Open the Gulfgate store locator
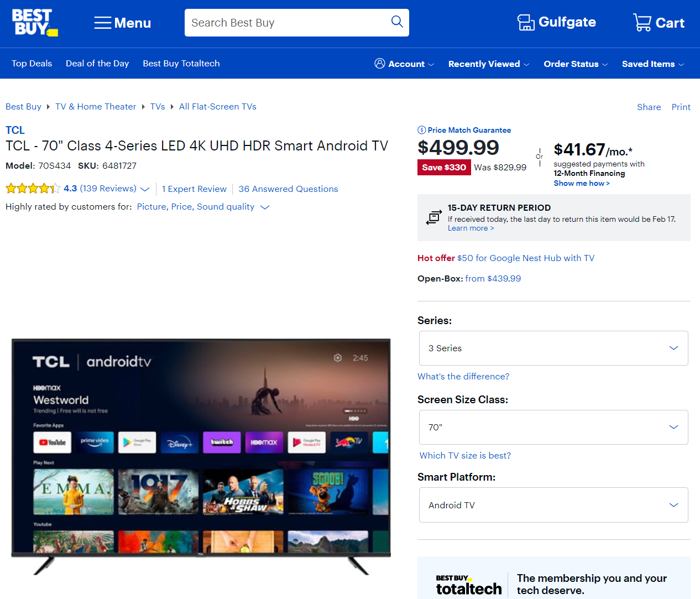Screen dimensions: 700x599 pyautogui.click(x=556, y=22)
